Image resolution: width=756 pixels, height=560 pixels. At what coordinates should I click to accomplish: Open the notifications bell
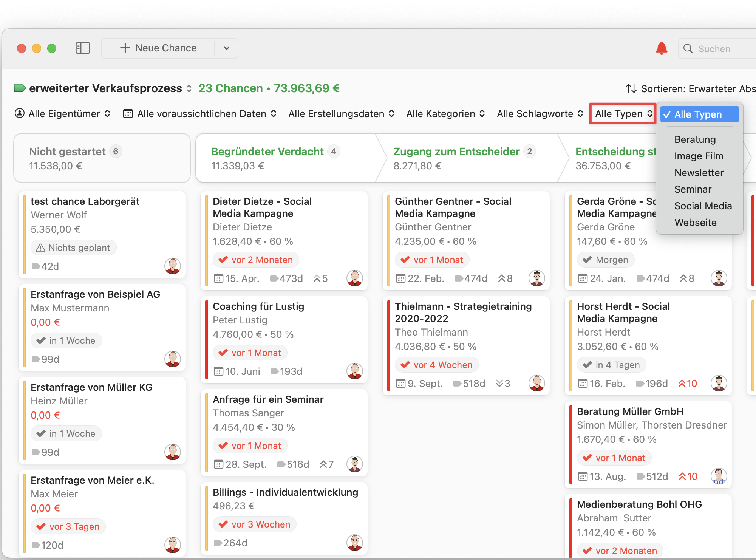661,48
